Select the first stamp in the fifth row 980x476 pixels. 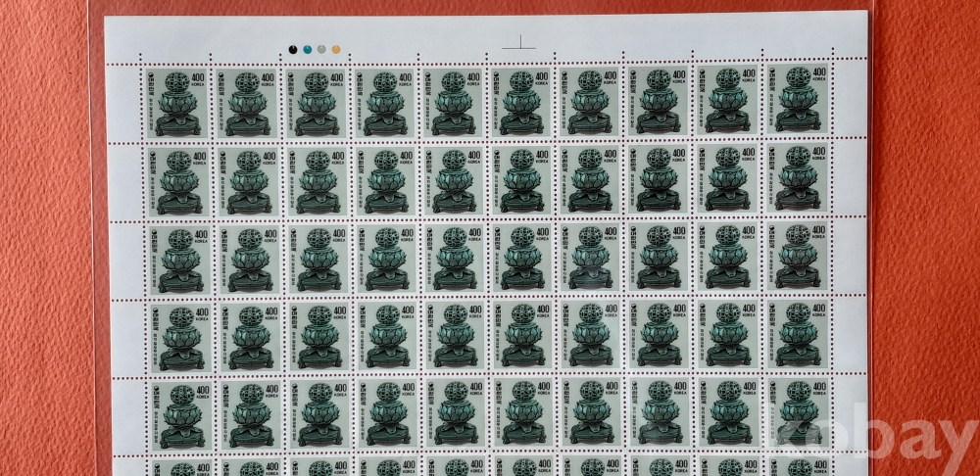point(178,413)
